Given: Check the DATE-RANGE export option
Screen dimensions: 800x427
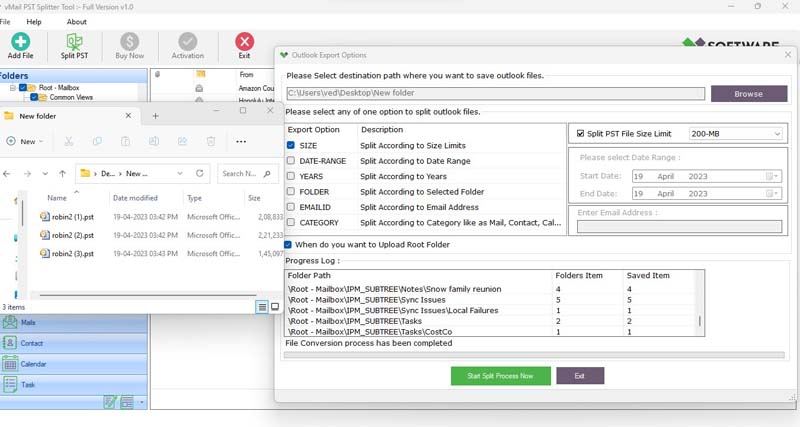Looking at the screenshot, I should pyautogui.click(x=291, y=161).
